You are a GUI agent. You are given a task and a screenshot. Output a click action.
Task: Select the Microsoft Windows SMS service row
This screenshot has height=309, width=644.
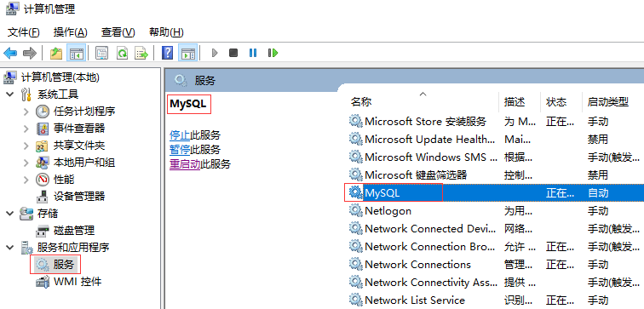tap(496, 157)
